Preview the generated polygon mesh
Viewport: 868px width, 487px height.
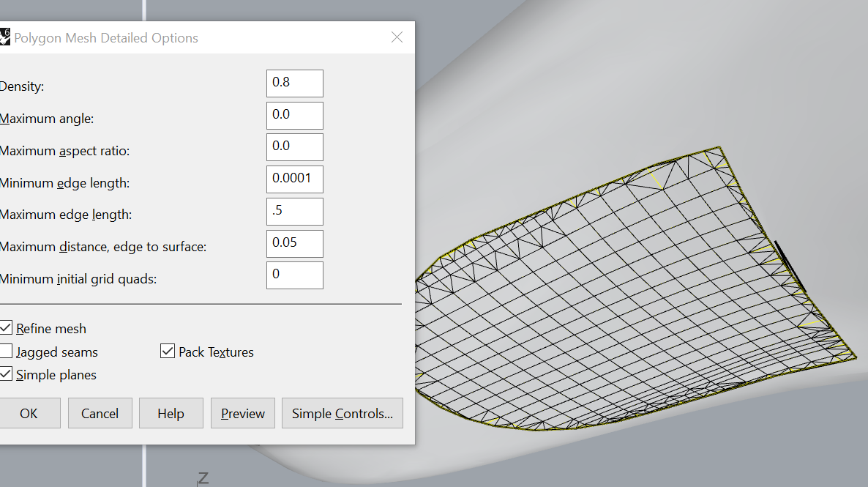[242, 412]
